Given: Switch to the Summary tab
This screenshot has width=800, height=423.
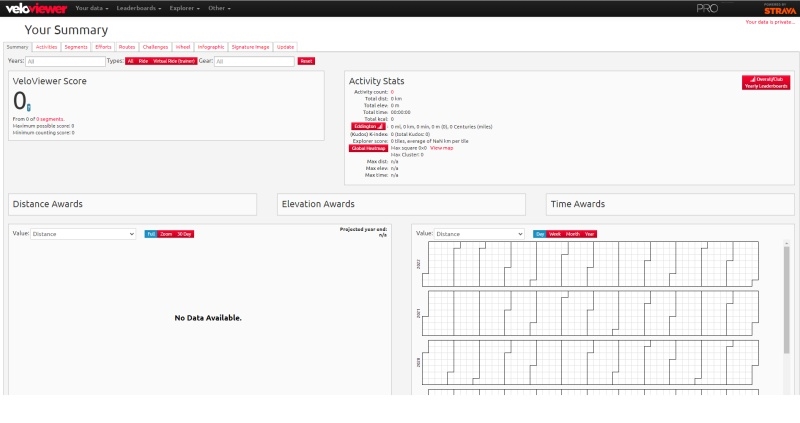Looking at the screenshot, I should pos(17,47).
